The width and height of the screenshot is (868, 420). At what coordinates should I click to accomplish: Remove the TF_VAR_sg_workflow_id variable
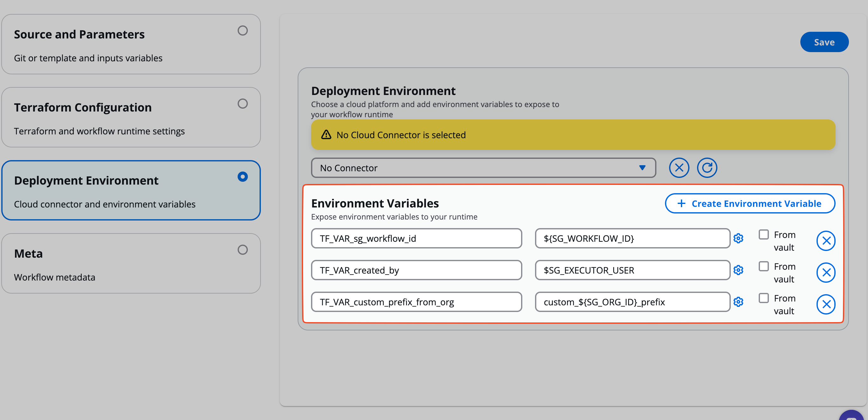825,241
